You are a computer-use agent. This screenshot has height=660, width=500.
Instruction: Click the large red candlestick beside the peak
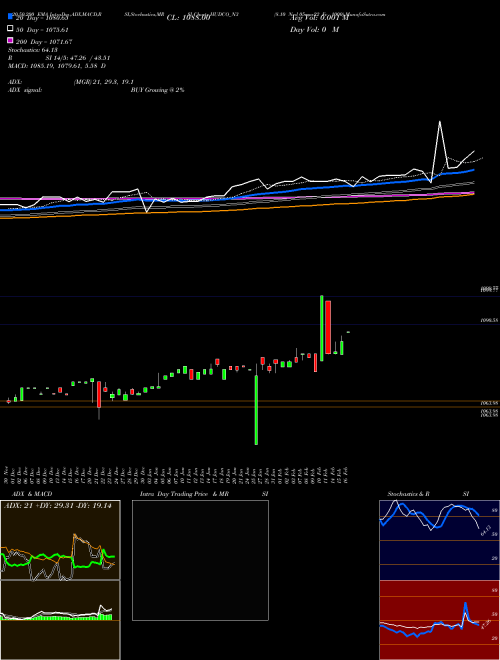328,327
